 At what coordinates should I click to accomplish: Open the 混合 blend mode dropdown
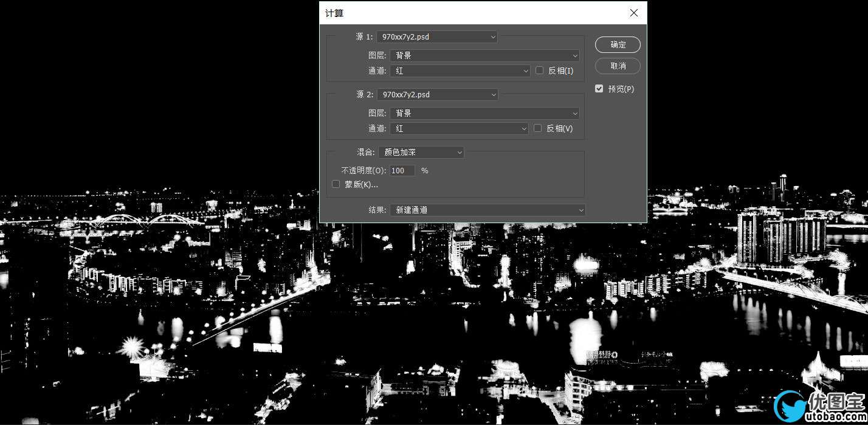tap(421, 153)
